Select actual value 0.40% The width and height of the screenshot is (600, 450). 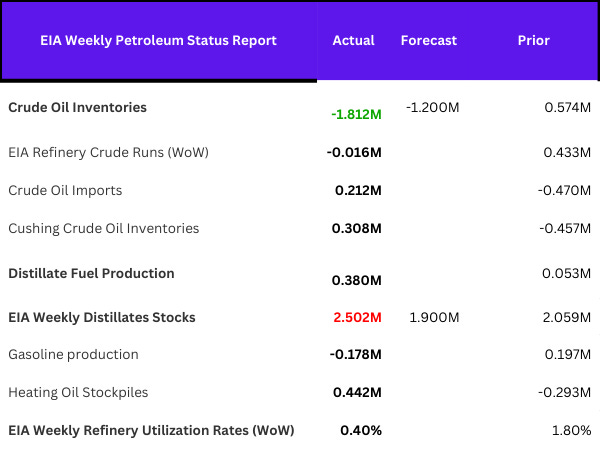point(361,431)
